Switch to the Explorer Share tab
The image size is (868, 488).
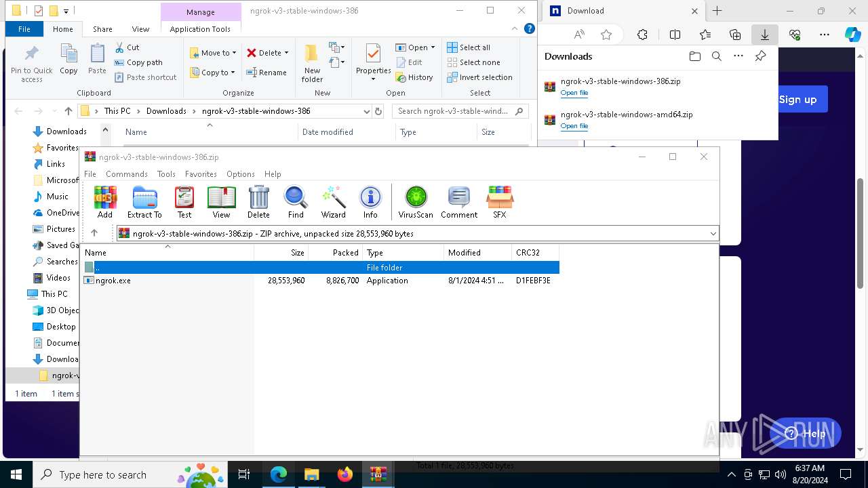coord(102,29)
